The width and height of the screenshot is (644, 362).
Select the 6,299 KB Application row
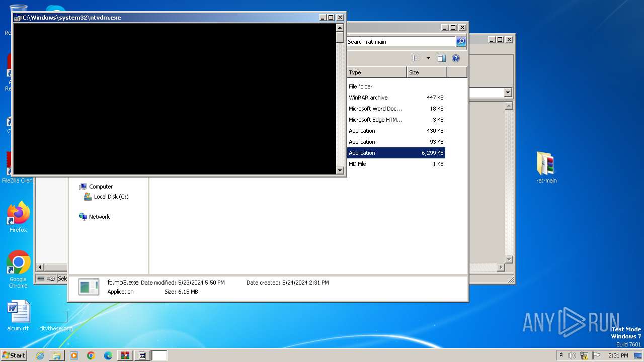396,153
